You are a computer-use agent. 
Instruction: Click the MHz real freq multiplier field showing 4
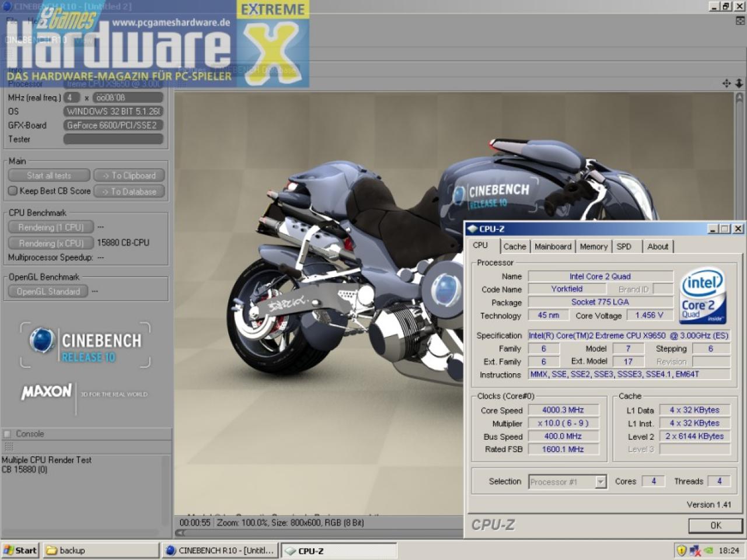[72, 97]
